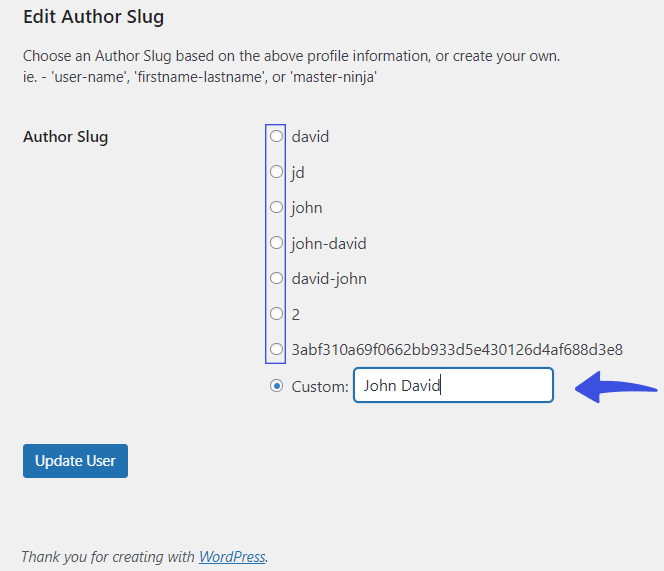Click the 'david' option label text
This screenshot has width=664, height=571.
tap(310, 137)
